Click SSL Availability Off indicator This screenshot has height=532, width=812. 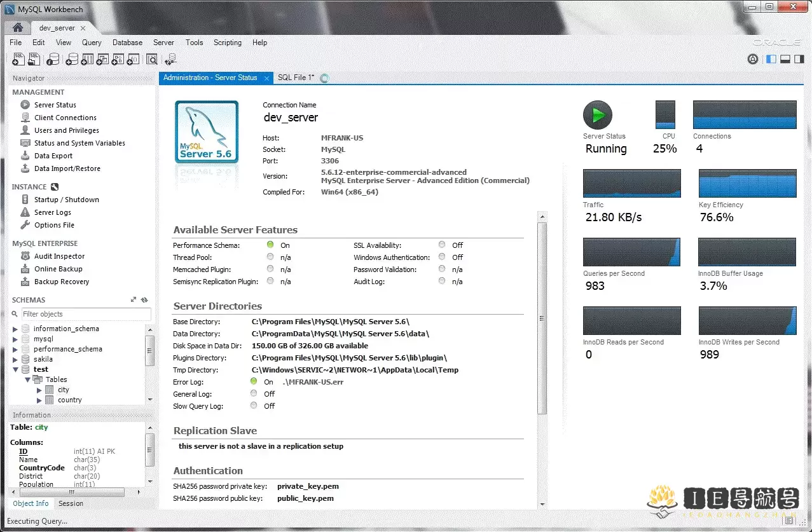[x=442, y=245]
